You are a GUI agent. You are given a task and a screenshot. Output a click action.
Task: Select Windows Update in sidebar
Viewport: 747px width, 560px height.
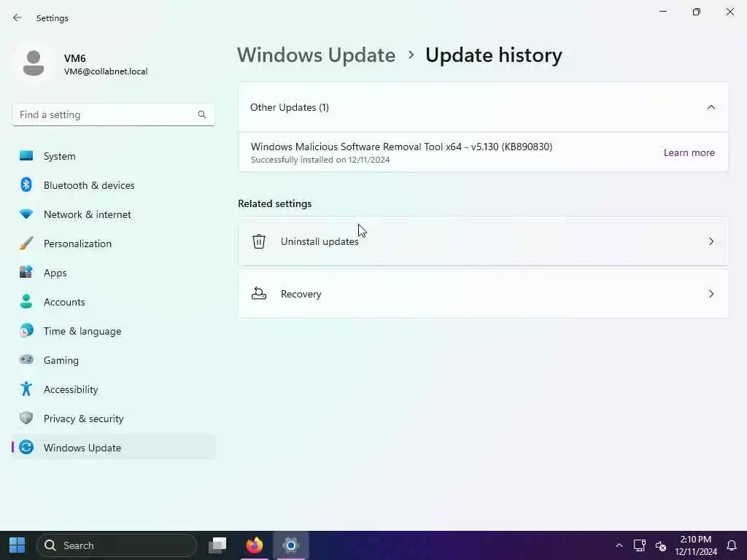113,447
